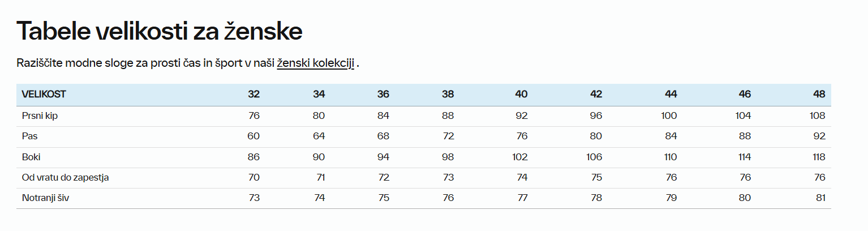Click the Notranji šiv row label
This screenshot has width=868, height=231.
click(45, 198)
